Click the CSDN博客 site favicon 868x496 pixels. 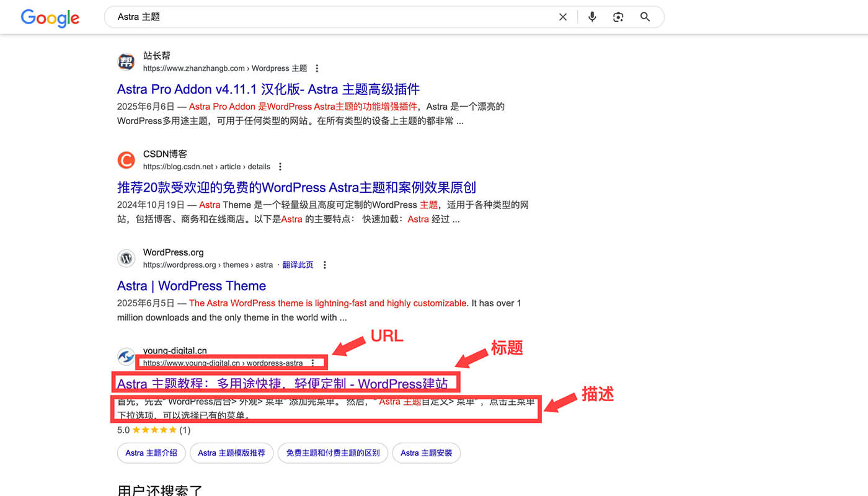click(x=126, y=161)
